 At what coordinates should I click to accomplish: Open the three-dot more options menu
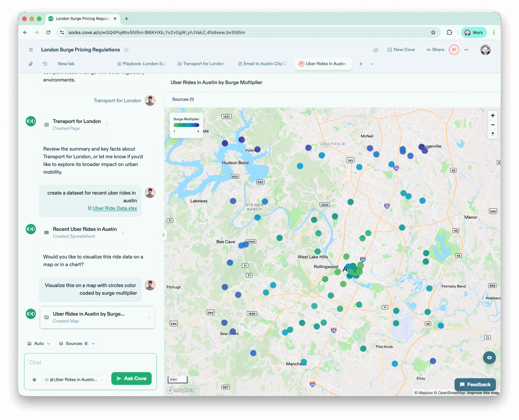[x=466, y=50]
